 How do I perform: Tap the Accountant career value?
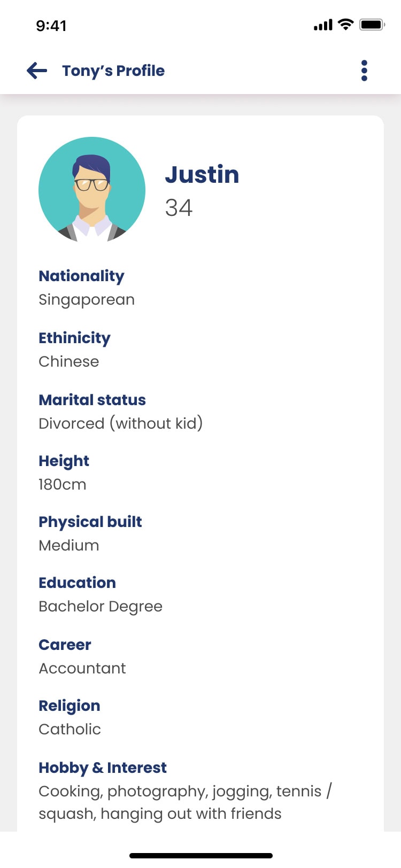82,669
